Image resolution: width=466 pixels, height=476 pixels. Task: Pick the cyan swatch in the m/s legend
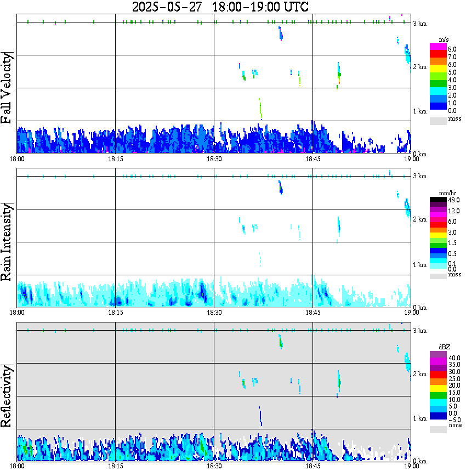438,92
